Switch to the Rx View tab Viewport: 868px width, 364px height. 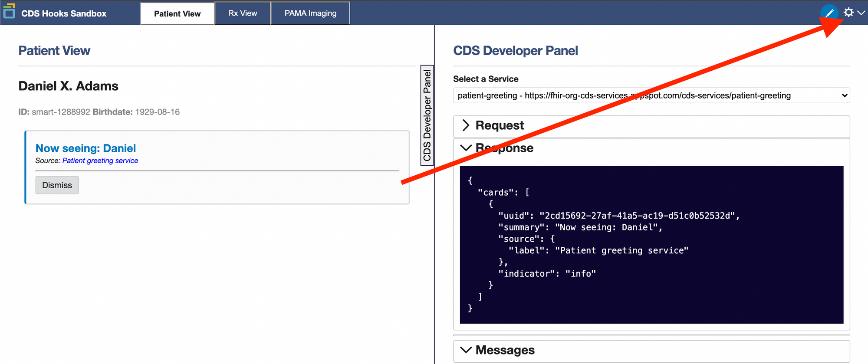pyautogui.click(x=243, y=13)
